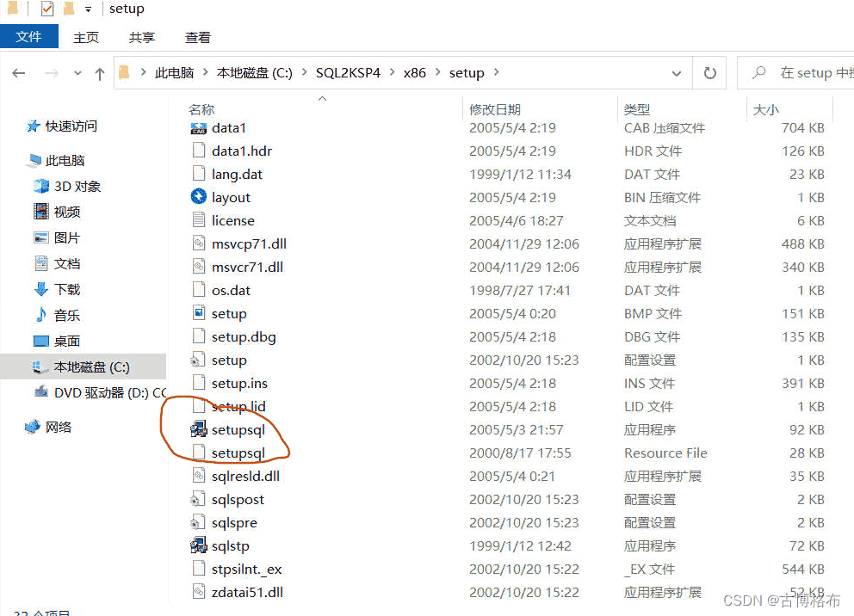Click the Desktop icon in sidebar
854x616 pixels.
tap(41, 342)
